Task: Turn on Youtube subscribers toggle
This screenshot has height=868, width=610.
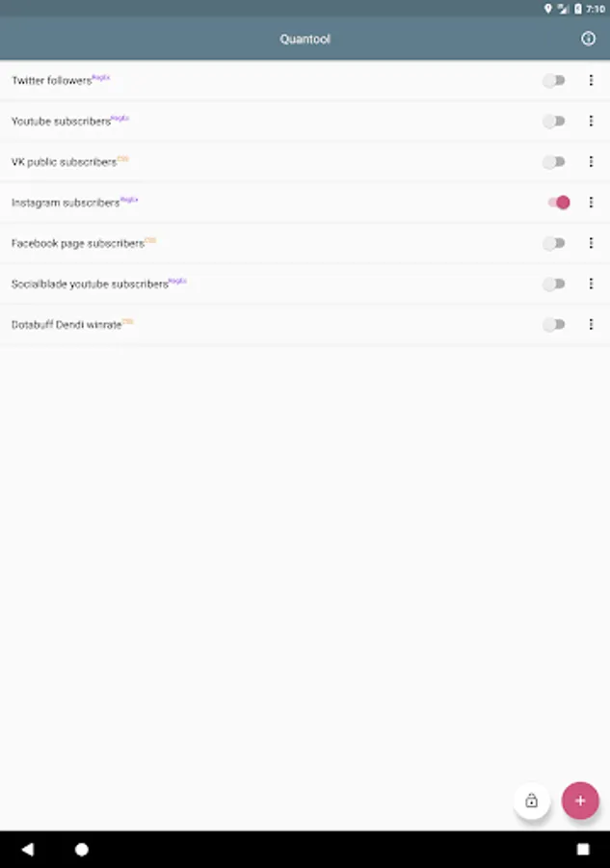Action: click(x=554, y=122)
